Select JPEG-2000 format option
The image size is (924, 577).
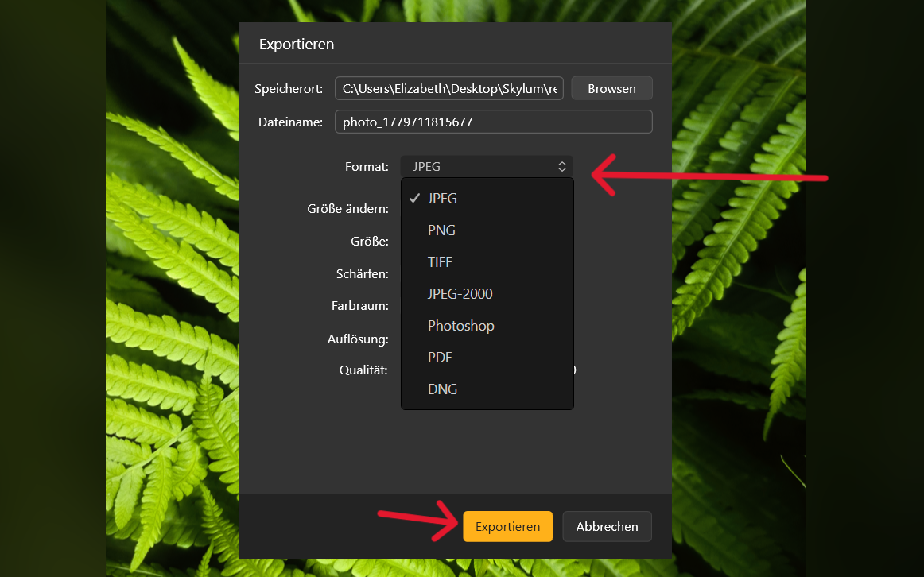tap(487, 294)
